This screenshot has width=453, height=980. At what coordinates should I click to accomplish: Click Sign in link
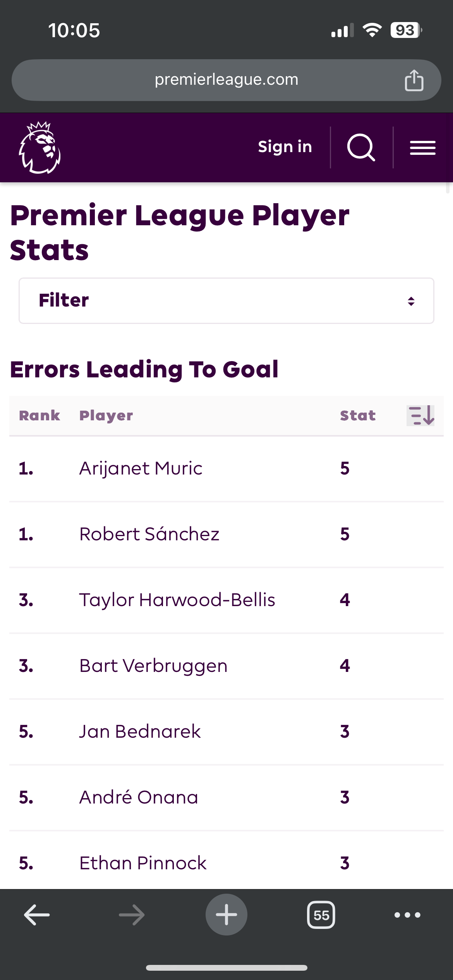pos(285,147)
